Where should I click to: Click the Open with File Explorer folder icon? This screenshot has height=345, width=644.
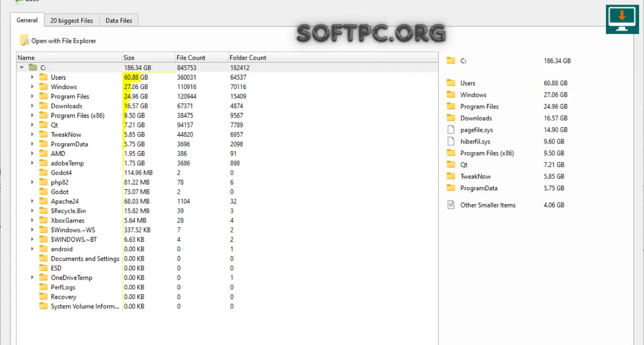click(24, 41)
